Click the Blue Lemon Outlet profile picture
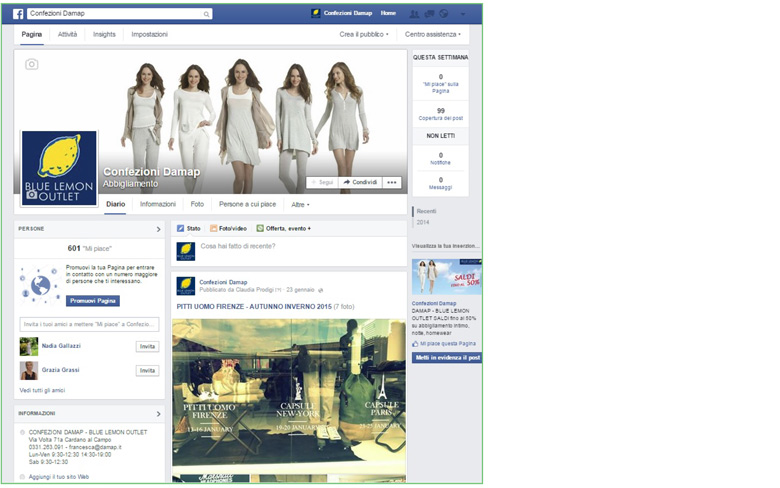Viewport: 780px width, 488px height. tap(59, 169)
